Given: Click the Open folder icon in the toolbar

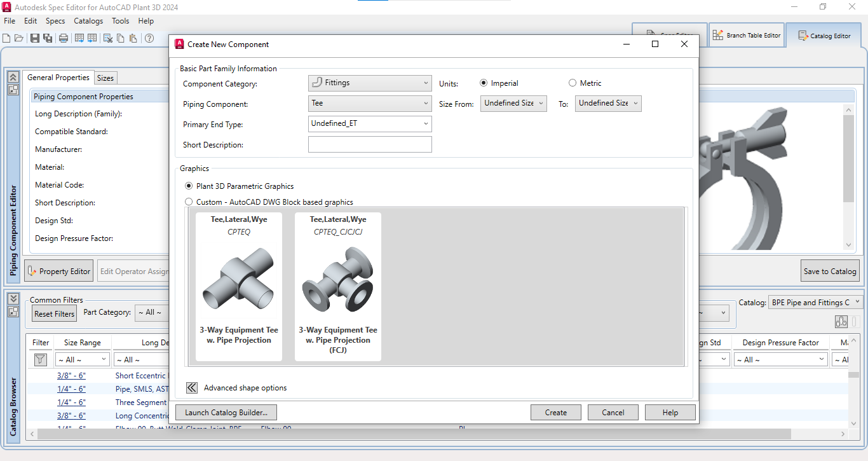Looking at the screenshot, I should (x=18, y=38).
